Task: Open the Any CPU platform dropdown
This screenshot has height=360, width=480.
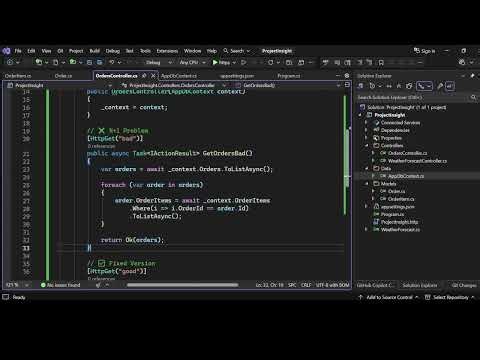Action: pos(192,62)
